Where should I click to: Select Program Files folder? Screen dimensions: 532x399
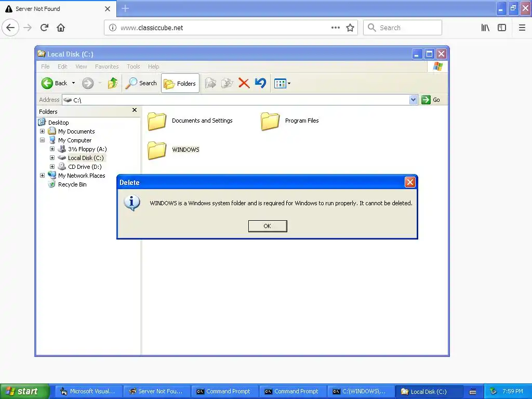[x=290, y=121]
